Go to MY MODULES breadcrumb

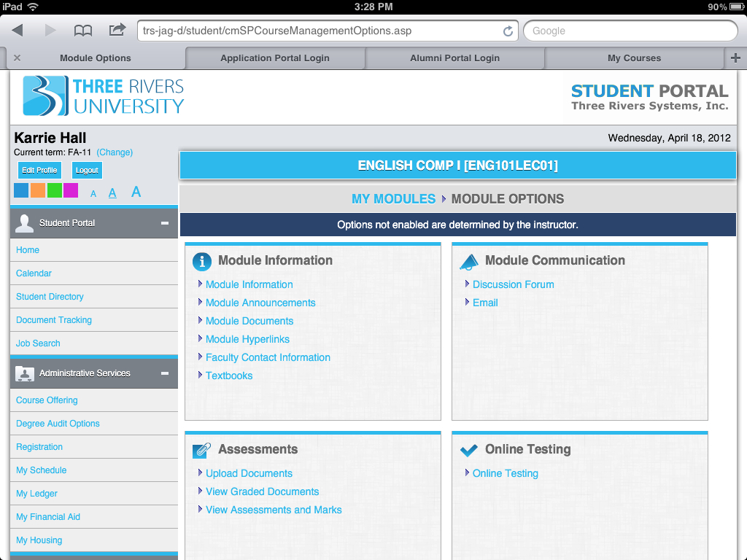point(393,199)
